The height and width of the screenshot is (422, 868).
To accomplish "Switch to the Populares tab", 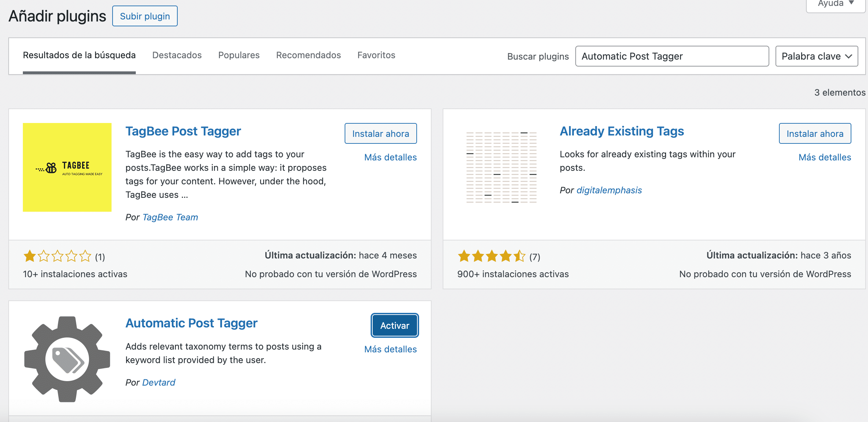I will pos(239,55).
